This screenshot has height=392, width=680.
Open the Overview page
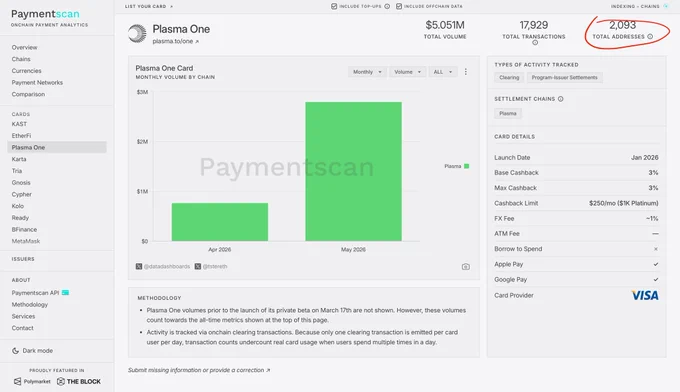pos(24,47)
